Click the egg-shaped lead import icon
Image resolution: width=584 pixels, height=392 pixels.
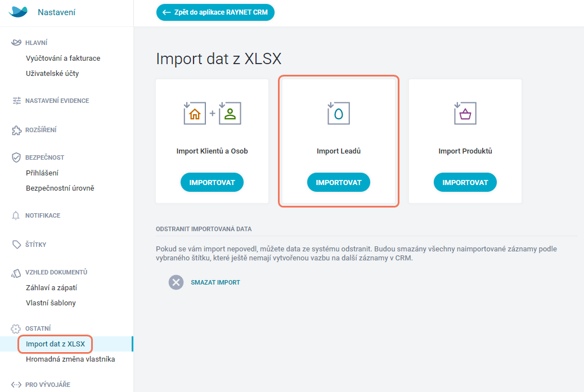tap(338, 113)
